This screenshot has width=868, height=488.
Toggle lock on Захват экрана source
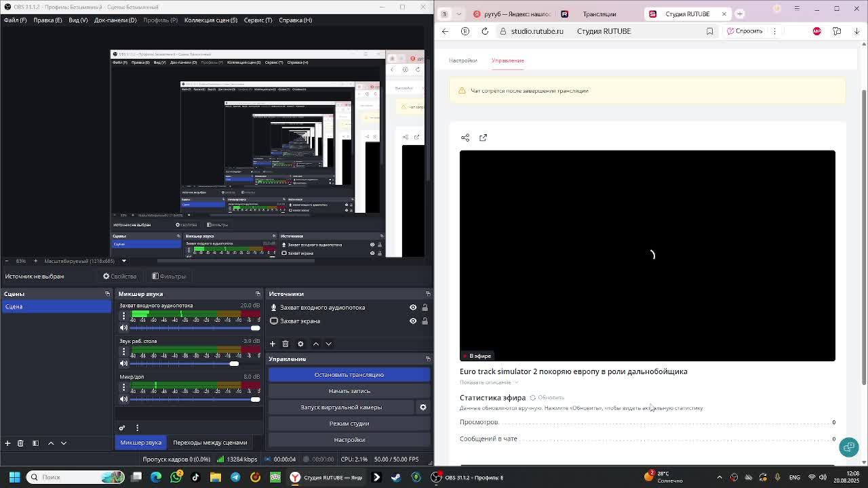click(x=425, y=321)
